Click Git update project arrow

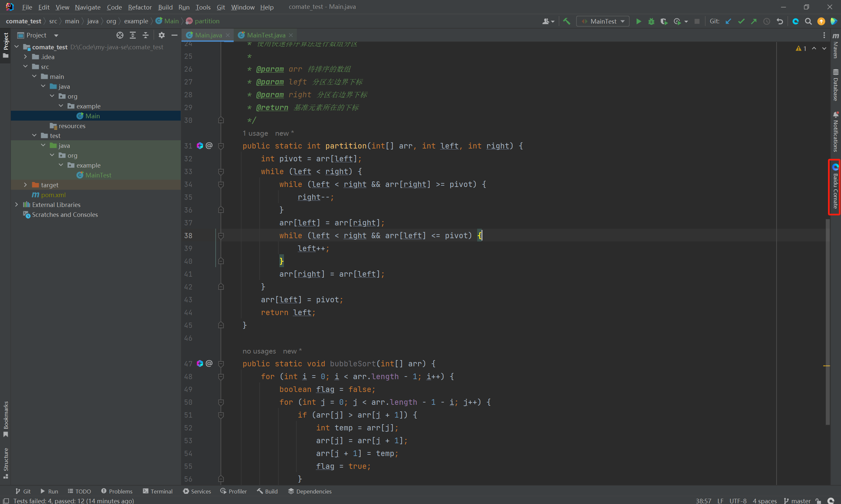(x=728, y=21)
